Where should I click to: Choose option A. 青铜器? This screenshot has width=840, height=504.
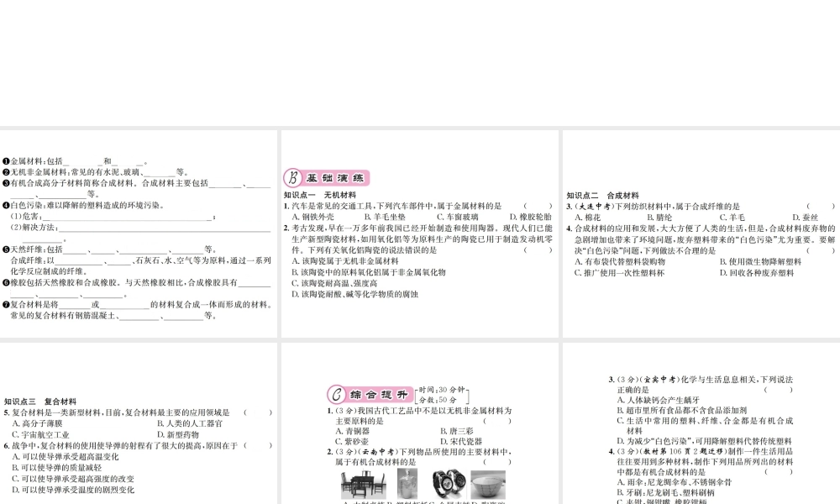(x=353, y=431)
